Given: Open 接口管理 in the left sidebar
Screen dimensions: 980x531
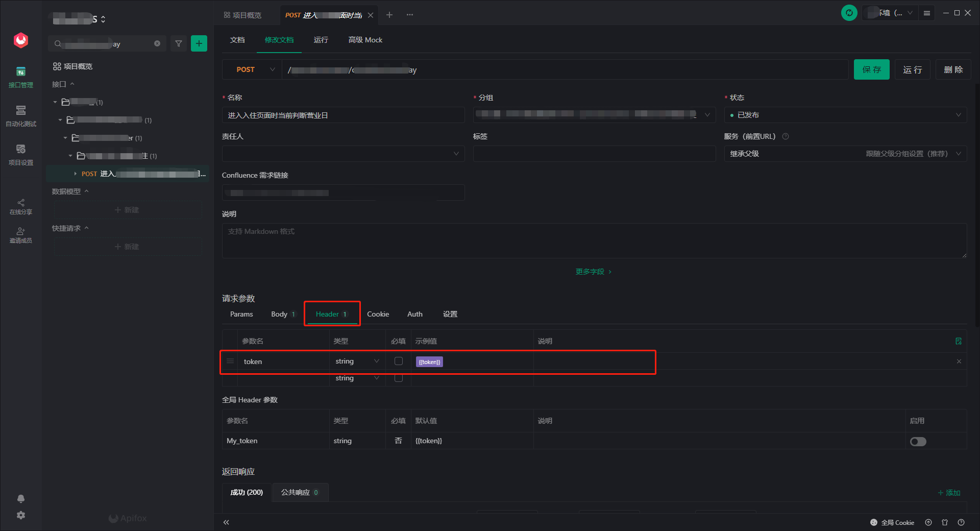Looking at the screenshot, I should point(21,78).
